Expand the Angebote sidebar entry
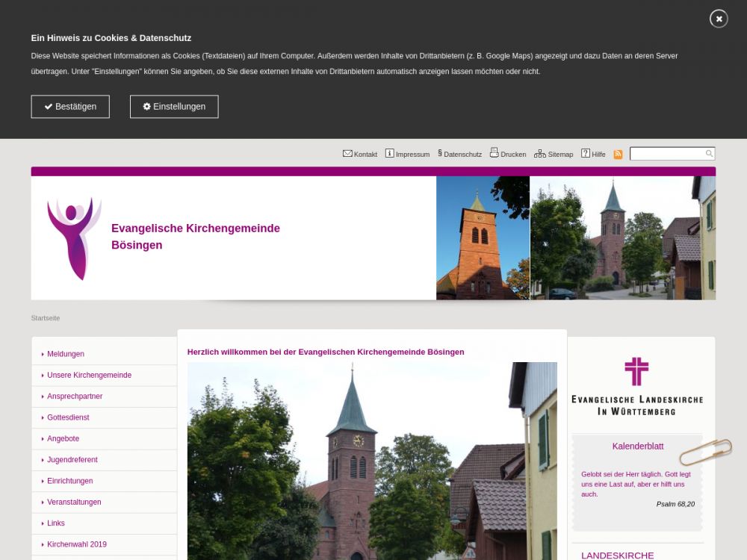Viewport: 747px width, 560px height. [x=63, y=439]
